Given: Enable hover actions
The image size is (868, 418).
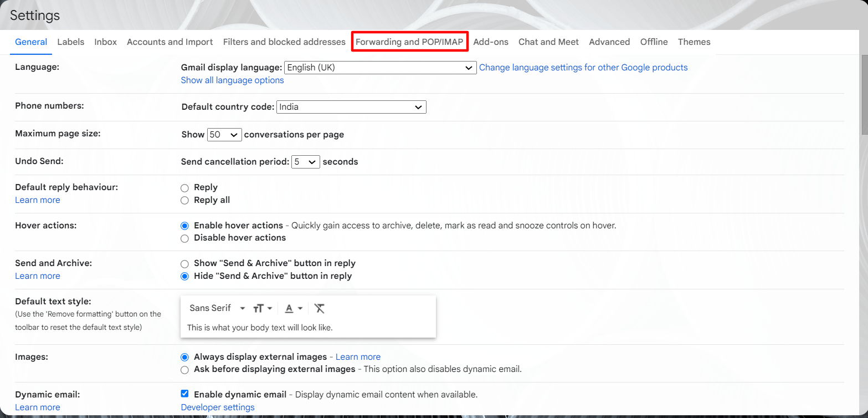Looking at the screenshot, I should pyautogui.click(x=184, y=226).
